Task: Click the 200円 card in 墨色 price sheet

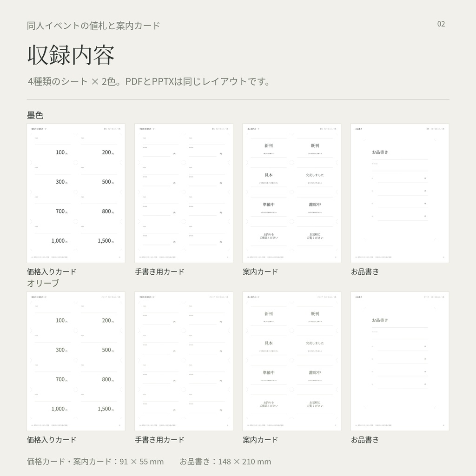Action: pos(99,148)
